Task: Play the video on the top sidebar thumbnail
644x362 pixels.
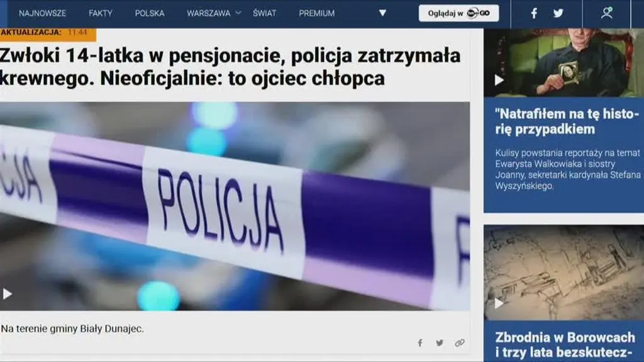Action: 499,80
